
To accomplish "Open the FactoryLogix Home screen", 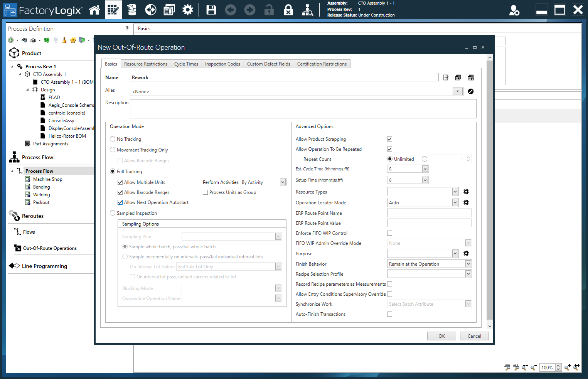I will [94, 10].
